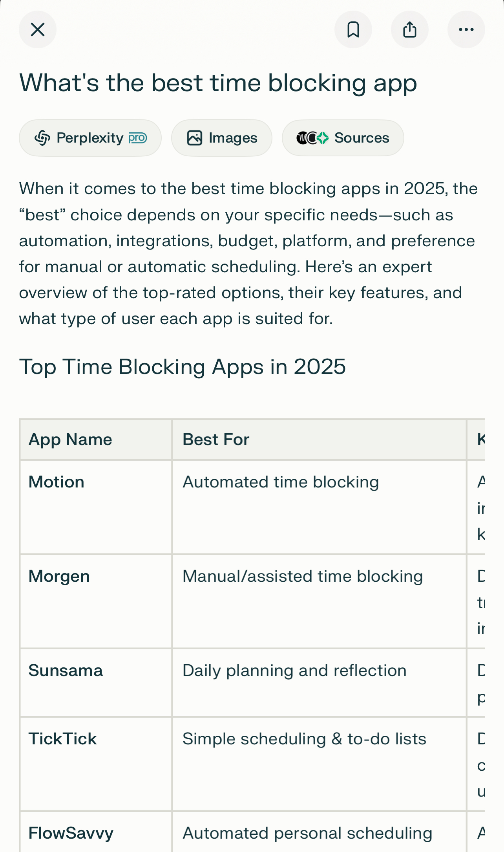The image size is (504, 852).
Task: Click the Best For column header
Action: coord(216,440)
